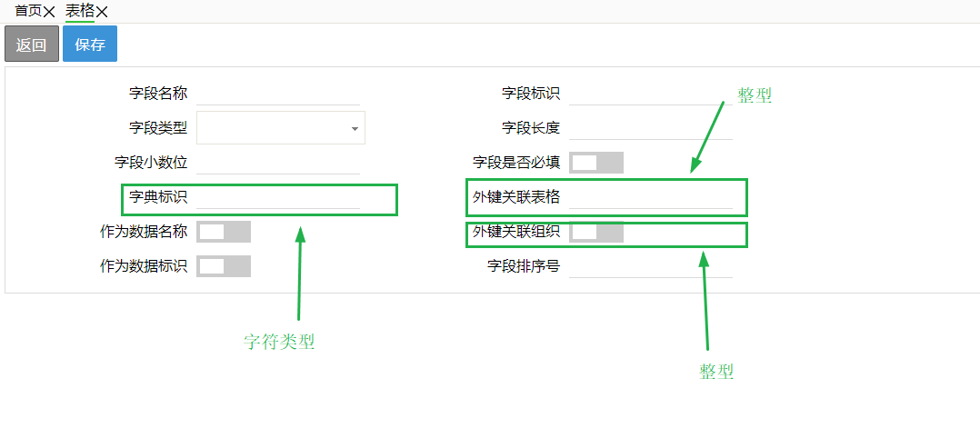980x448 pixels.
Task: Click the 字段小数位 input field
Action: click(x=278, y=163)
